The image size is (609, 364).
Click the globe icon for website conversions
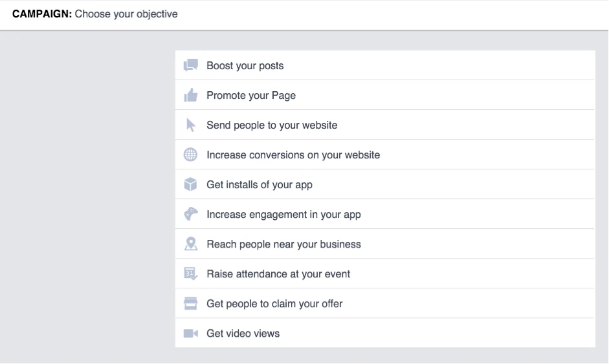[191, 155]
